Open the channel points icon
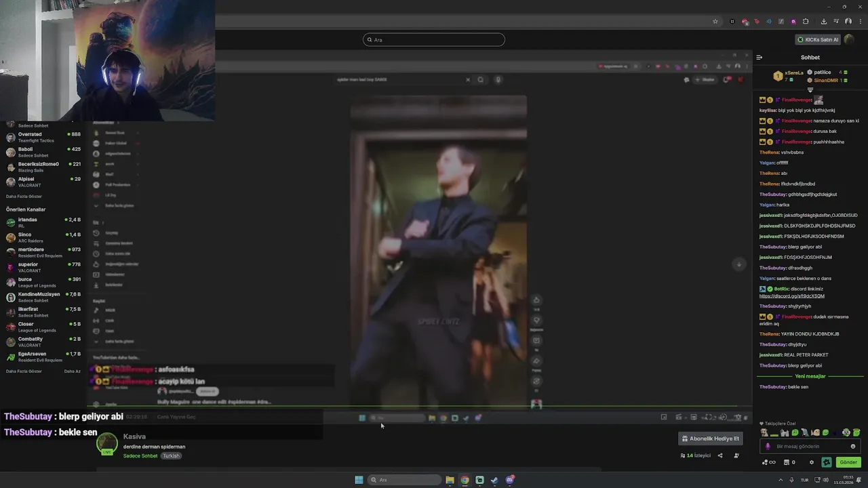This screenshot has height=488, width=868. tap(769, 462)
